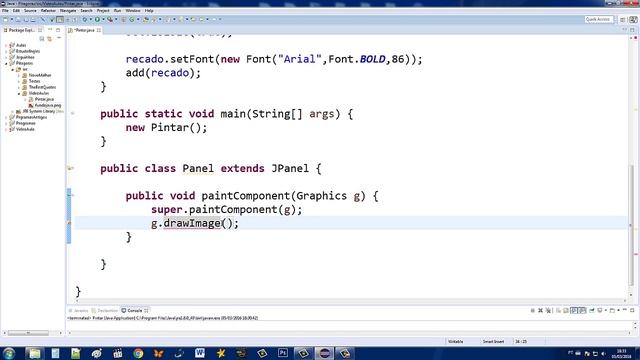Close the Pintar.java editor tab

coord(99,30)
